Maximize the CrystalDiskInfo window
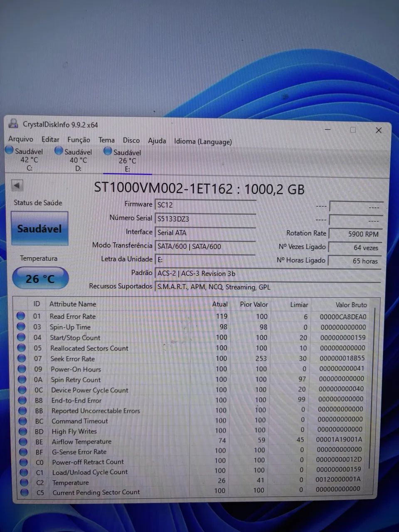The image size is (399, 532). (x=353, y=130)
